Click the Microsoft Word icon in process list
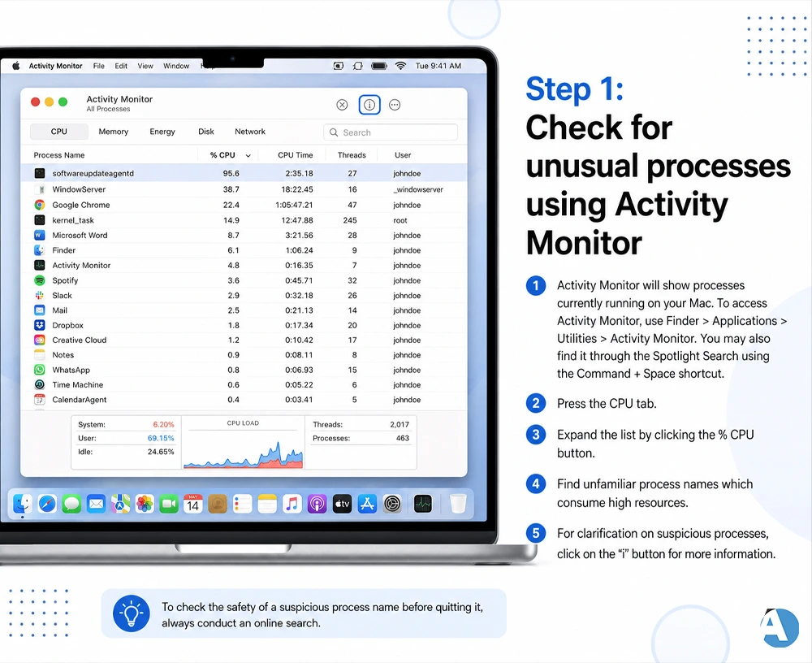Image resolution: width=812 pixels, height=663 pixels. pyautogui.click(x=39, y=235)
